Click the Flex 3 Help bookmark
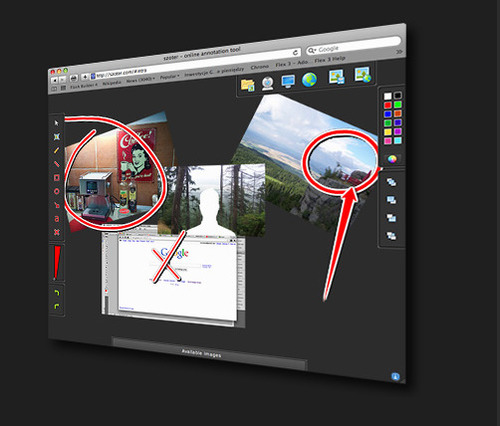The height and width of the screenshot is (426, 500). [330, 59]
